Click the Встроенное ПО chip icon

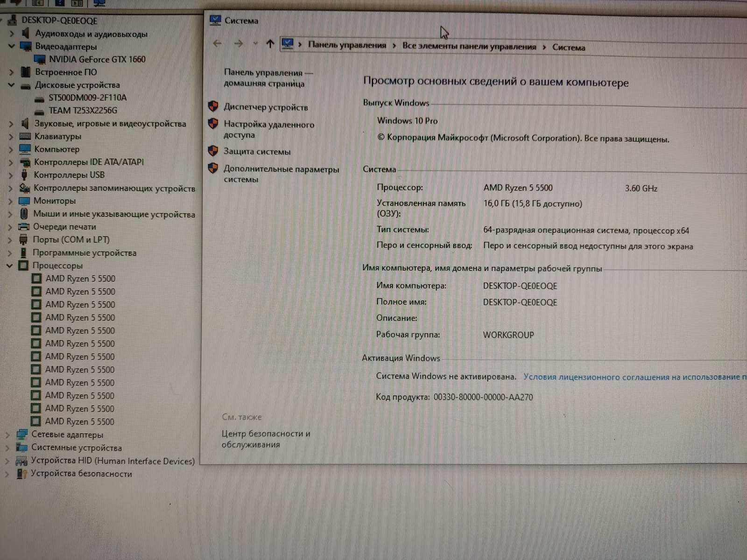[26, 72]
